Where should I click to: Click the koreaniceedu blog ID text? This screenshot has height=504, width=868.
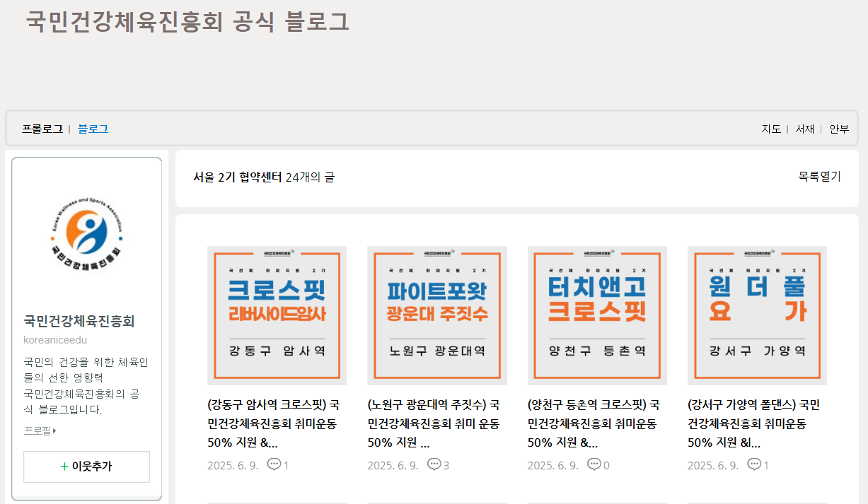(55, 340)
